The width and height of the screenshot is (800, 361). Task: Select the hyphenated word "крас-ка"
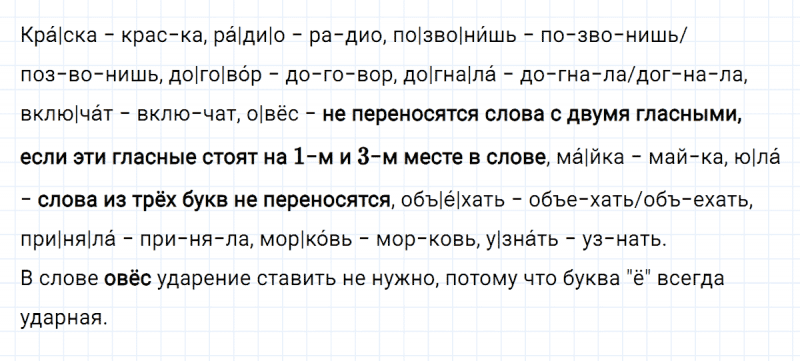point(163,35)
